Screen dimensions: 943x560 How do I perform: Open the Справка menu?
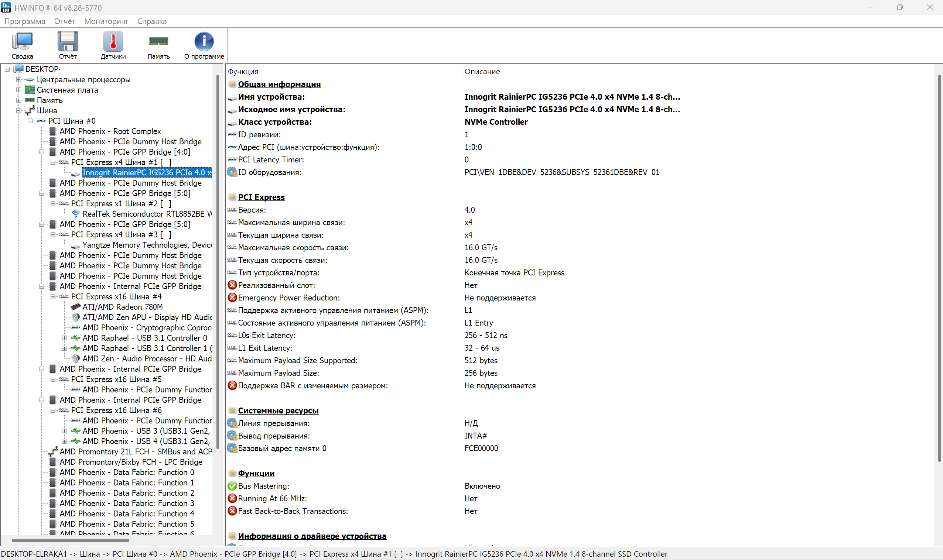pyautogui.click(x=152, y=21)
